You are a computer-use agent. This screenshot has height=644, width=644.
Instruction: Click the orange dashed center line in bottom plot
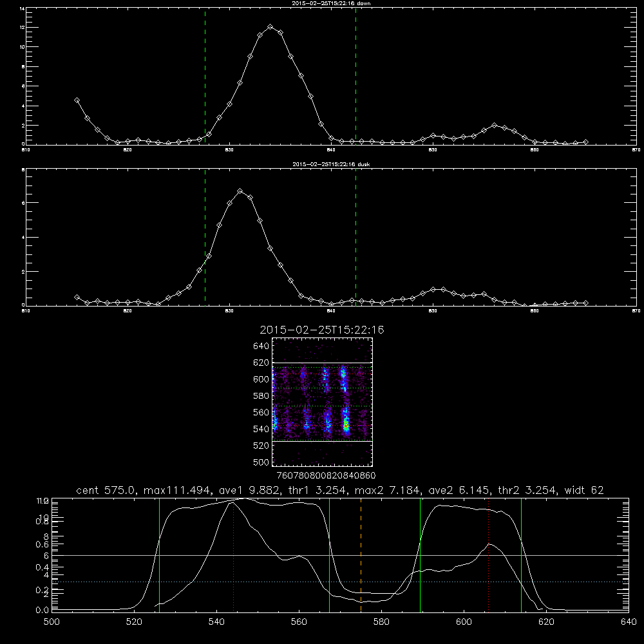coord(361,554)
